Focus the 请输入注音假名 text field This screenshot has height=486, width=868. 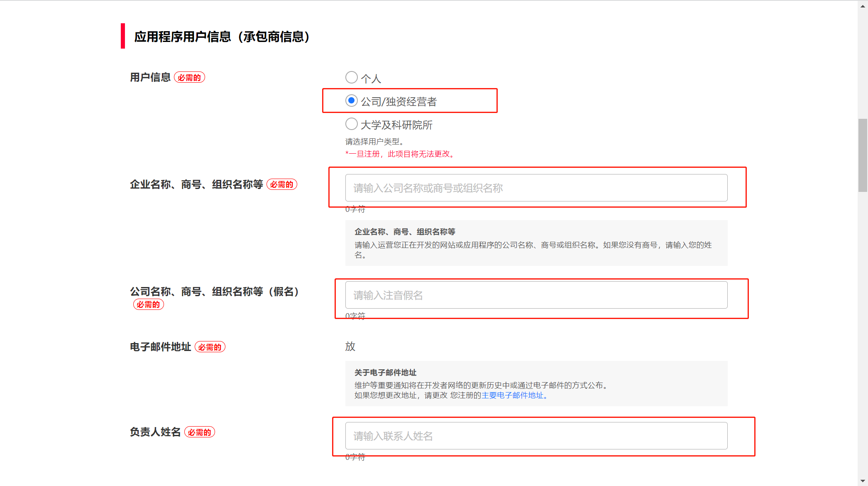pyautogui.click(x=536, y=295)
